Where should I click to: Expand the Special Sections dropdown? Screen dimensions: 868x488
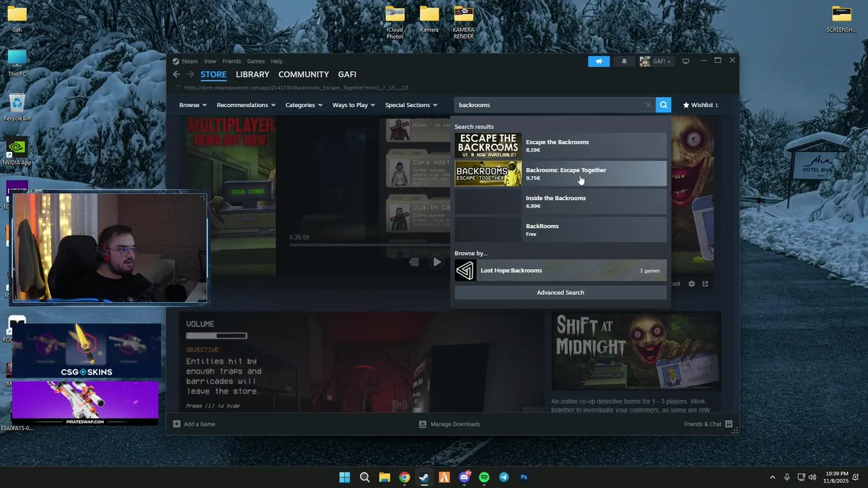point(411,105)
